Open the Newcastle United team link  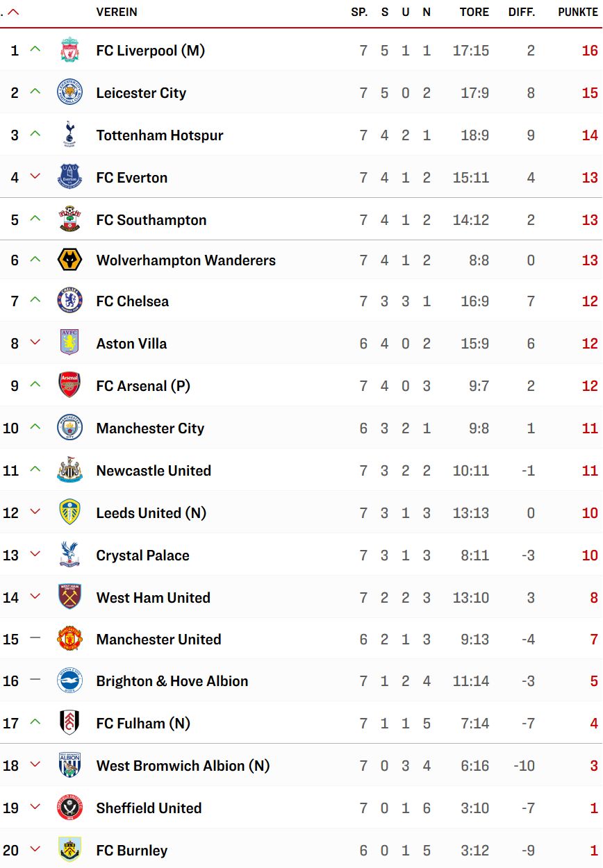154,471
